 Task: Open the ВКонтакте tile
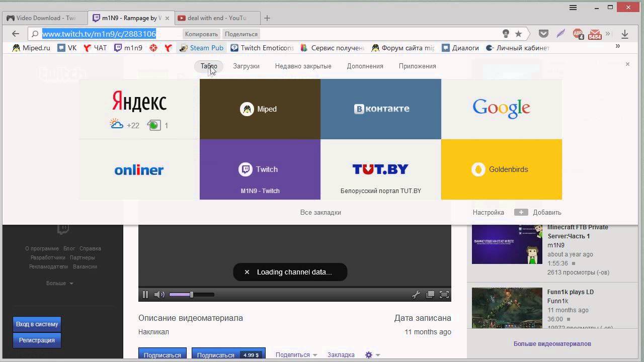381,109
